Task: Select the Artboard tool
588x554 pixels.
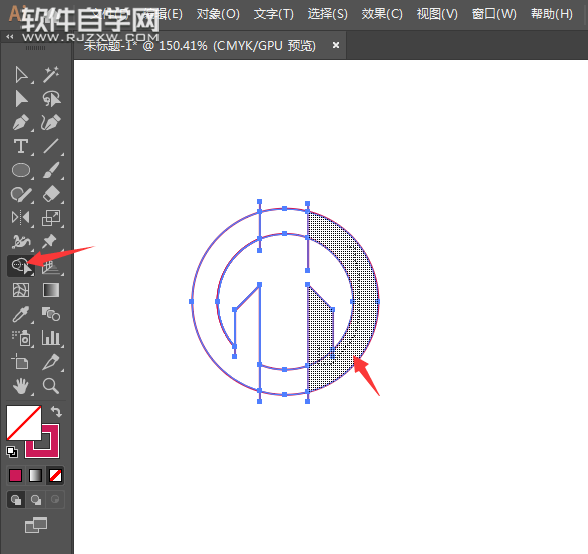Action: point(21,362)
